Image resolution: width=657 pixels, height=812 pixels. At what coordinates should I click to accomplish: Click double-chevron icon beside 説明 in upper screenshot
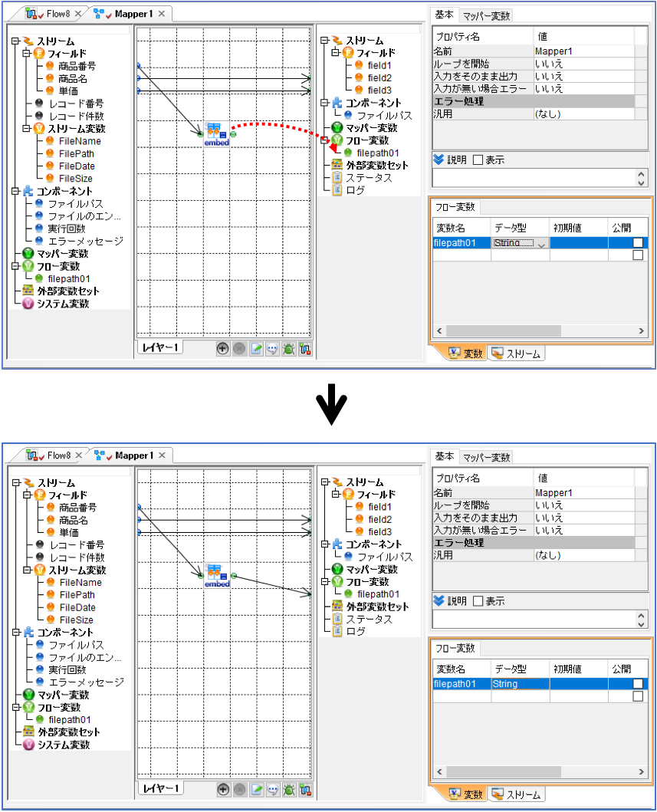coord(439,159)
